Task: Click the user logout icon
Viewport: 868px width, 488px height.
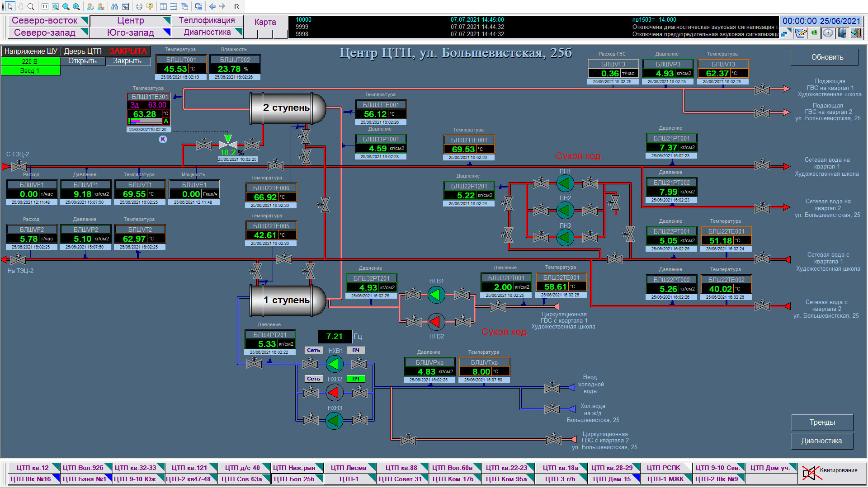Action: [101, 6]
